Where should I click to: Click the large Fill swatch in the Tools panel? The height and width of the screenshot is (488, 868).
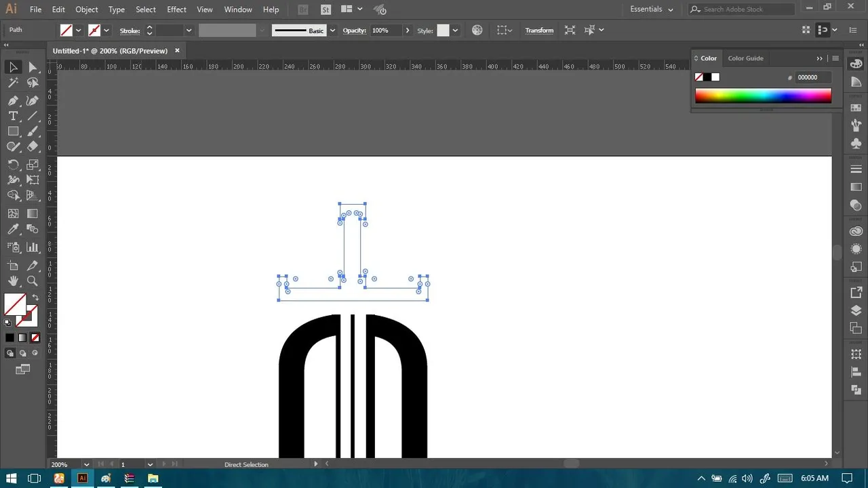click(x=15, y=305)
